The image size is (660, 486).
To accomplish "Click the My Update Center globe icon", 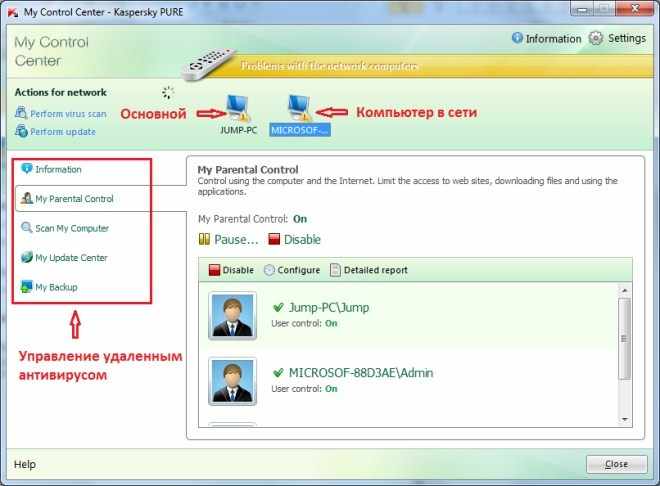I will tap(27, 257).
